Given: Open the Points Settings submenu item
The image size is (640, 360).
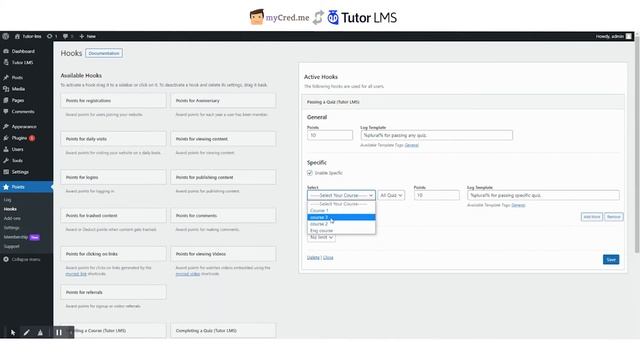Looking at the screenshot, I should click(11, 228).
